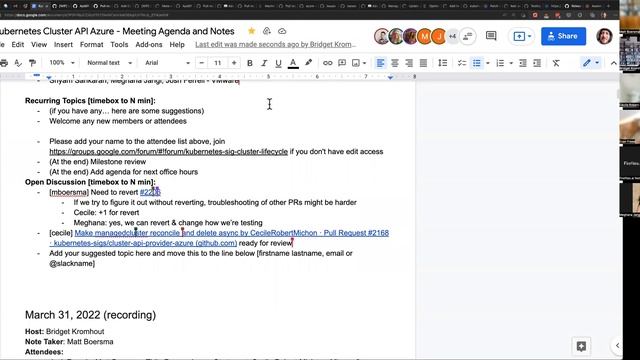Clear formatting with toolbar icon
Image resolution: width=640 pixels, height=360 pixels.
click(x=556, y=63)
